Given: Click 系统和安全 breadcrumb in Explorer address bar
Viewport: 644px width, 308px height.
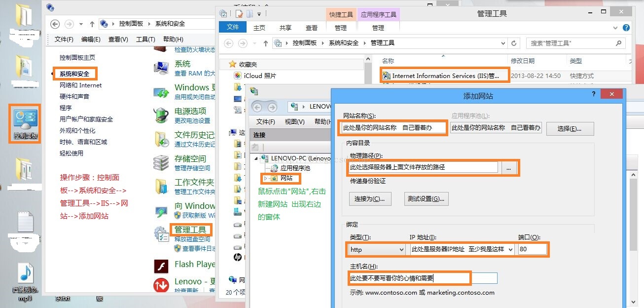Looking at the screenshot, I should click(x=344, y=43).
